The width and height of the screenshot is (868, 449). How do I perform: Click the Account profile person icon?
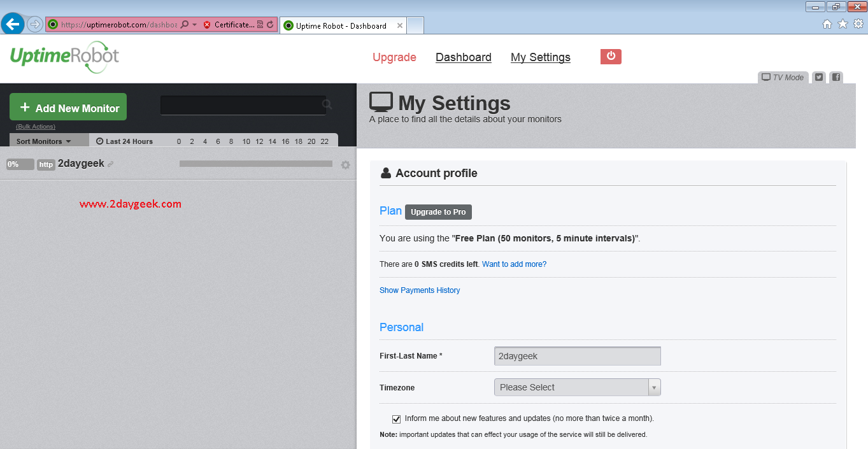[x=385, y=173]
